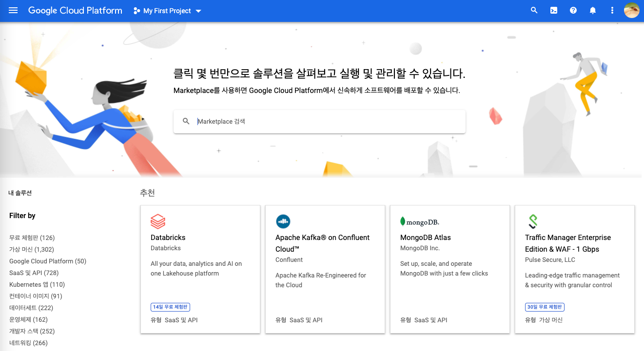This screenshot has width=644, height=351.
Task: Filter by 네트워킹 (266)
Action: click(28, 343)
